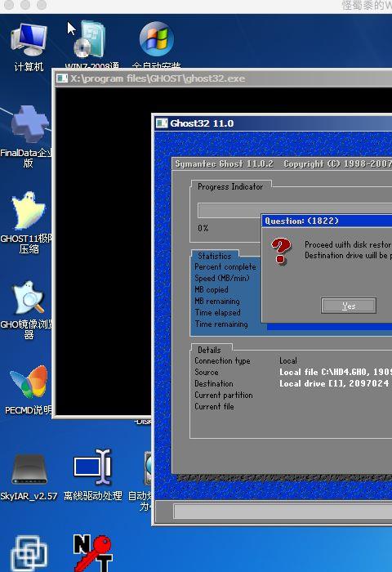
Task: Click the Progress Indicator group label
Action: [230, 187]
